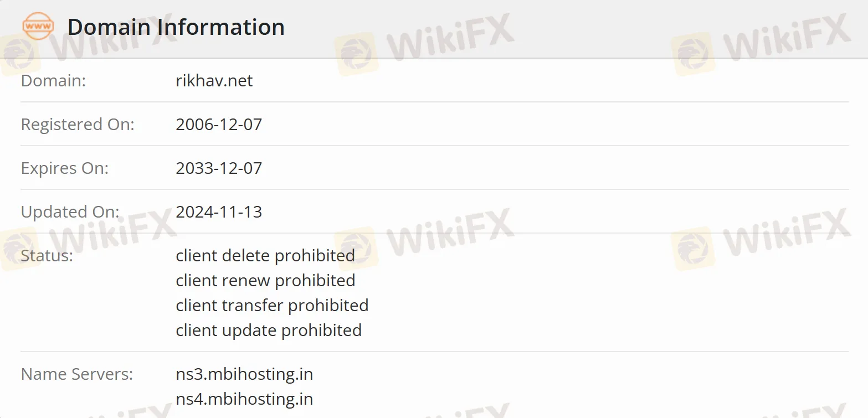Click the 2006-12-07 registration date
Screen dimensions: 868x418
219,125
